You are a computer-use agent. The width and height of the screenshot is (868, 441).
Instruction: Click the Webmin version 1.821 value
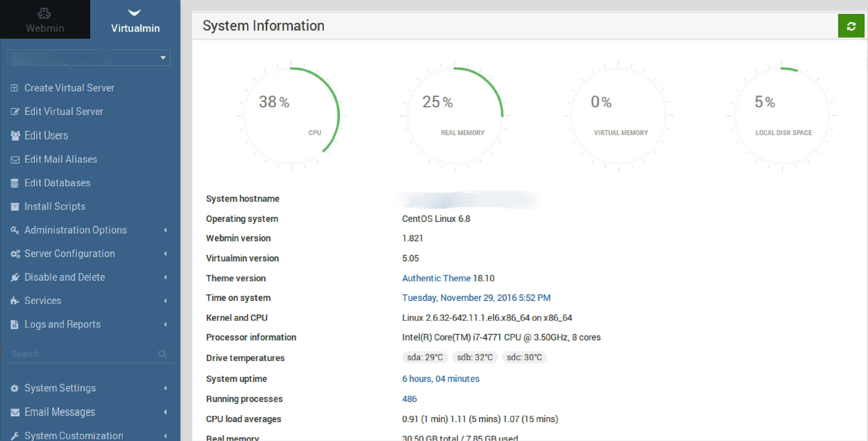[x=413, y=238]
